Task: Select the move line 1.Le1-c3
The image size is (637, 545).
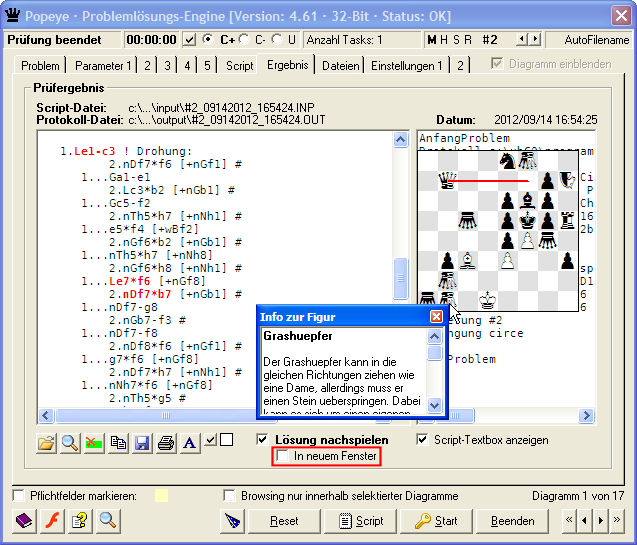Action: pyautogui.click(x=126, y=151)
